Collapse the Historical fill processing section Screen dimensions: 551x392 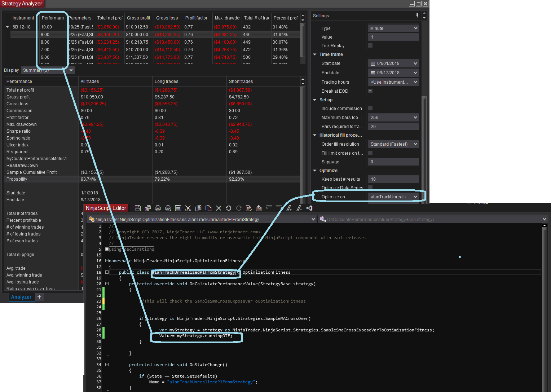[315, 135]
